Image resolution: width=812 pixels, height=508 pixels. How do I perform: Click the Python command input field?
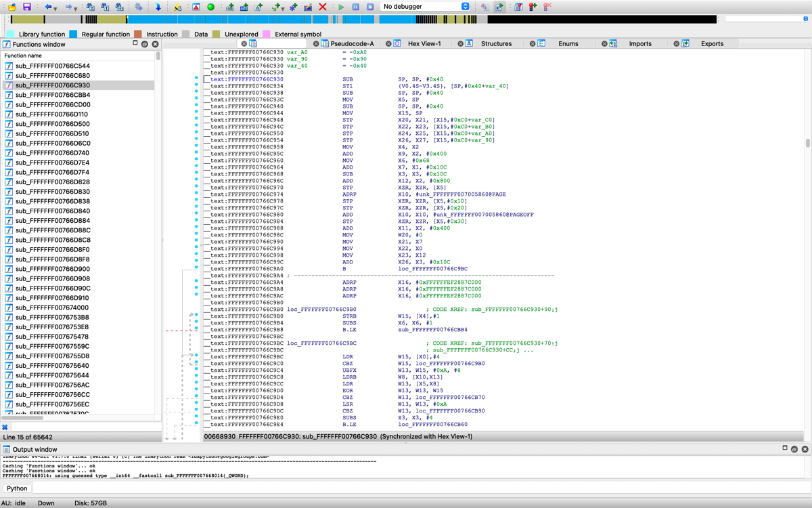[420, 488]
